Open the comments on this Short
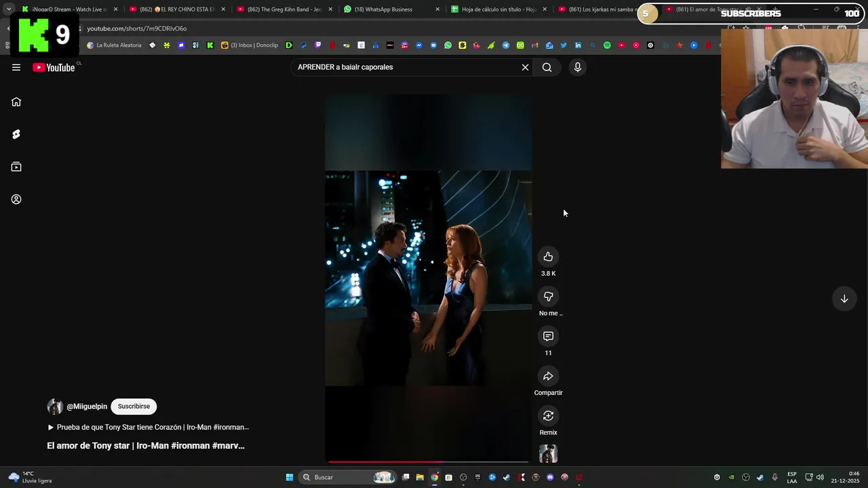The width and height of the screenshot is (868, 488). pos(548,336)
